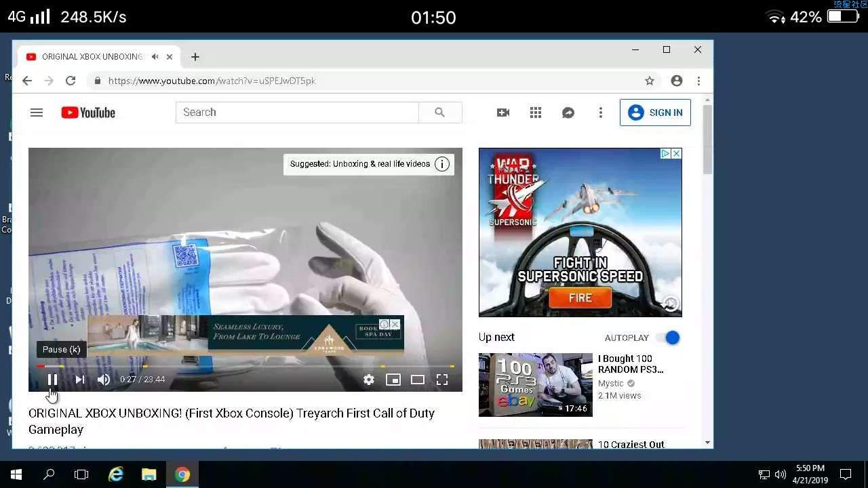Viewport: 868px width, 488px height.
Task: Click scrollbar down arrow
Action: [x=708, y=443]
